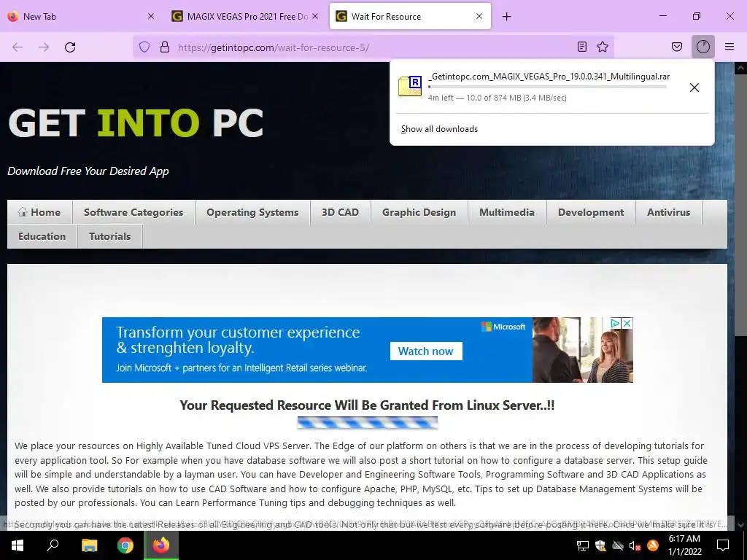Screen dimensions: 747x560
Task: Open the Antivirus category
Action: click(x=668, y=212)
